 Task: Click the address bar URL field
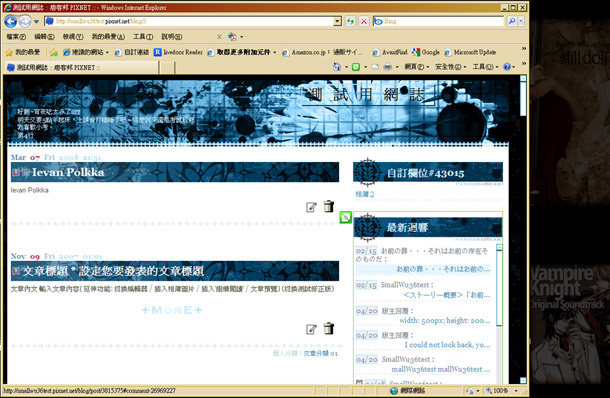tap(189, 21)
